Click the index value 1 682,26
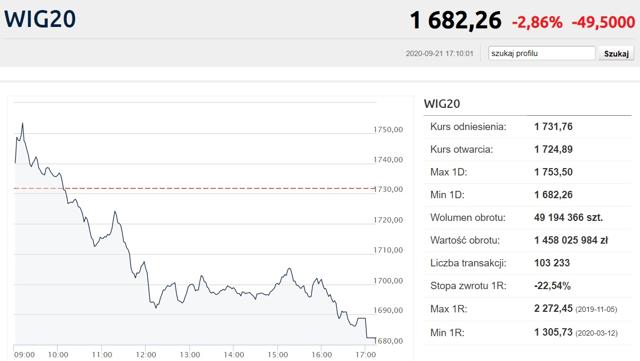 (x=456, y=20)
